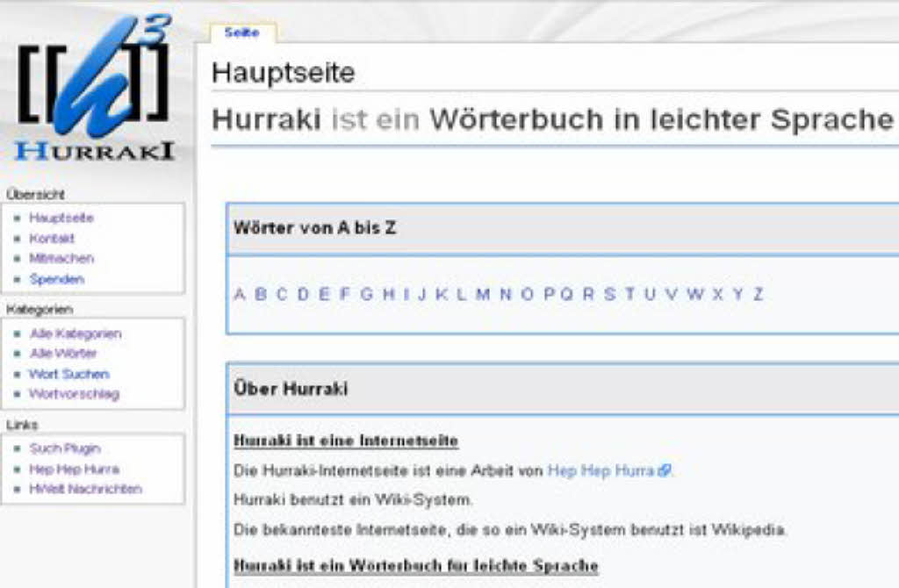
Task: Open HWelt Nachrichten link
Action: [x=84, y=489]
